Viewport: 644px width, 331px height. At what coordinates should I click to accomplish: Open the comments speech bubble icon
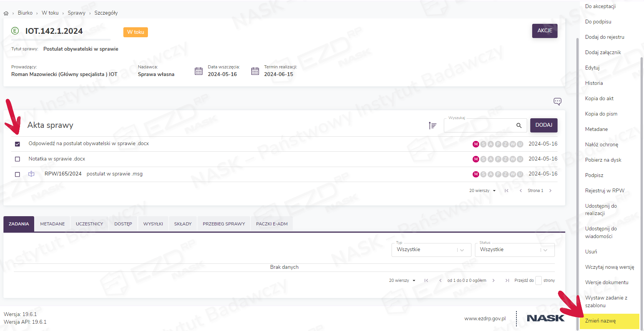point(557,101)
